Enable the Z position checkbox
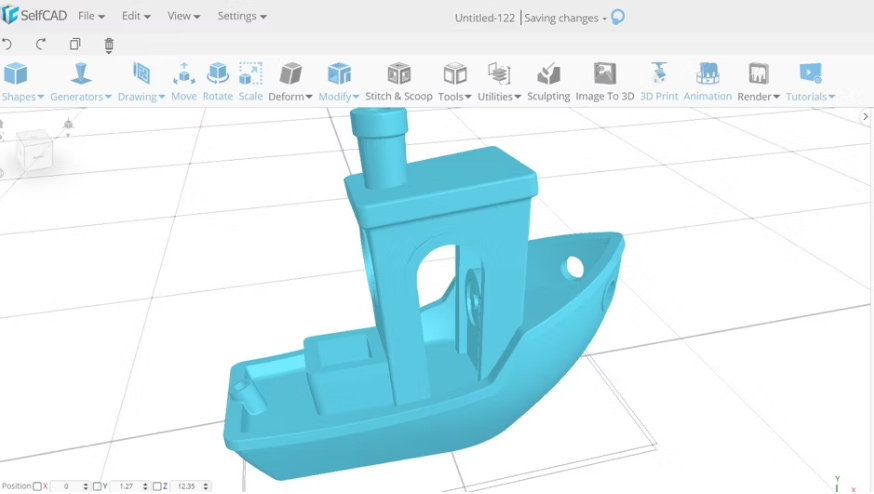The height and width of the screenshot is (494, 874). tap(157, 486)
